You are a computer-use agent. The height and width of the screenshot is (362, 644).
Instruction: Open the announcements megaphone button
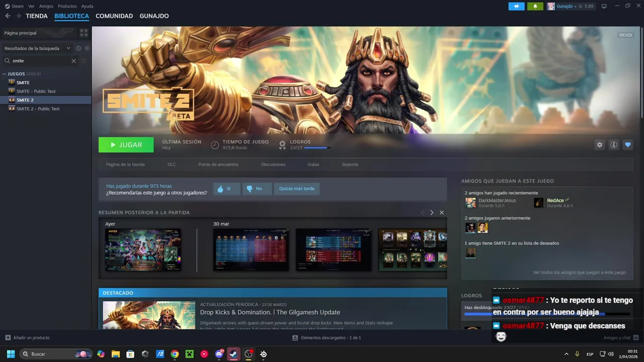(516, 6)
